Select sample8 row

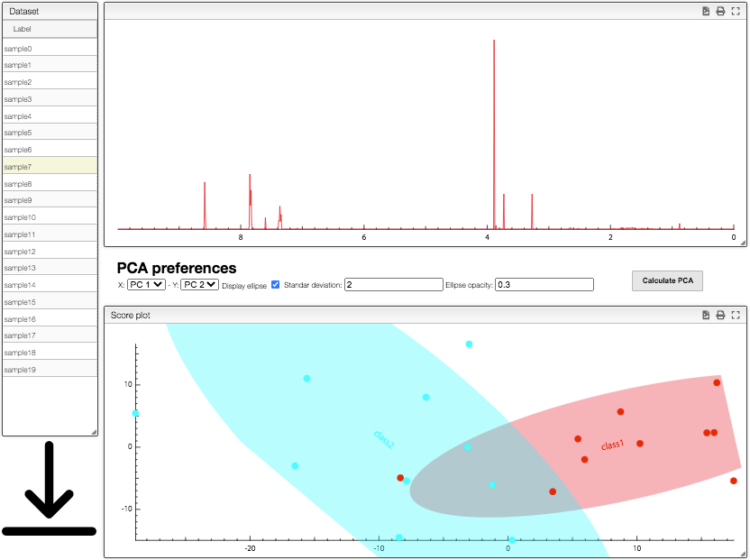pos(50,183)
